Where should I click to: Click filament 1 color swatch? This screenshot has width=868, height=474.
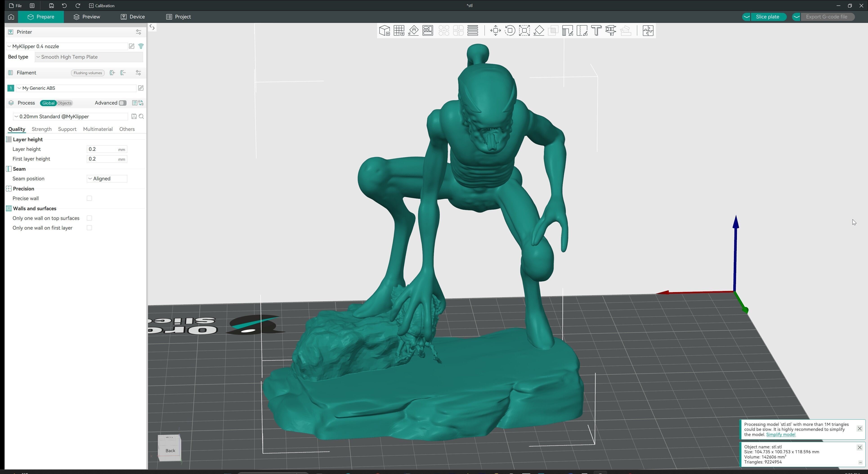click(10, 88)
